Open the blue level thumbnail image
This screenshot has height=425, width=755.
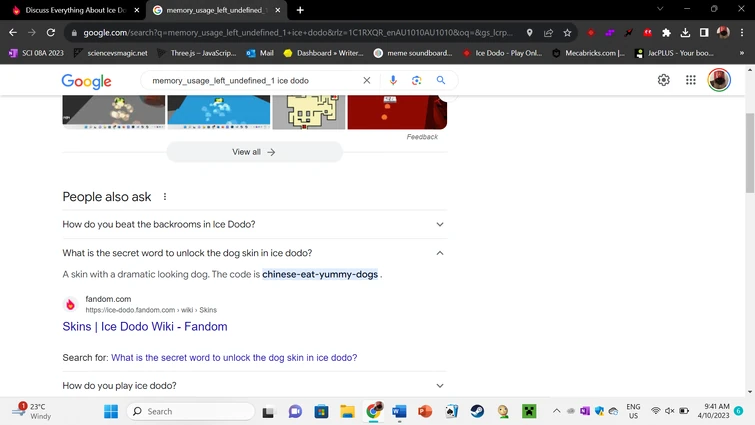point(219,112)
